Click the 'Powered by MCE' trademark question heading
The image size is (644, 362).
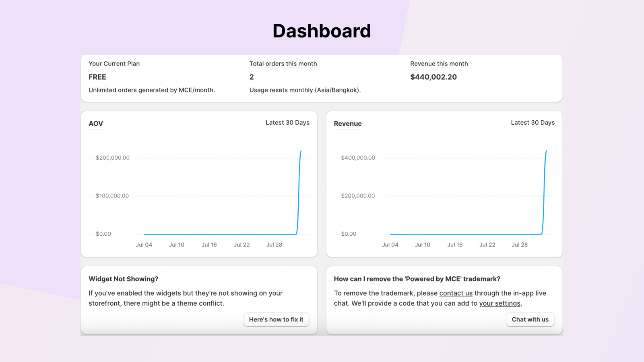tap(417, 279)
